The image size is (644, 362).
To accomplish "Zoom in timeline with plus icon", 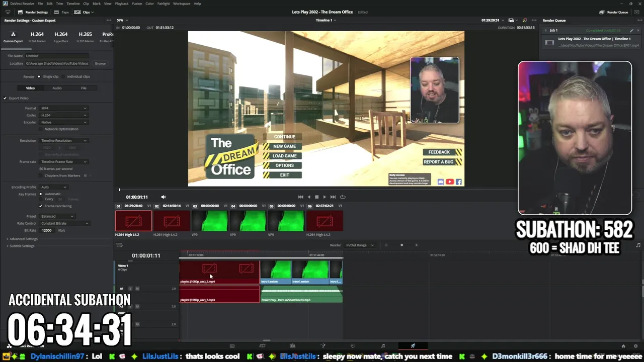I will click(416, 245).
